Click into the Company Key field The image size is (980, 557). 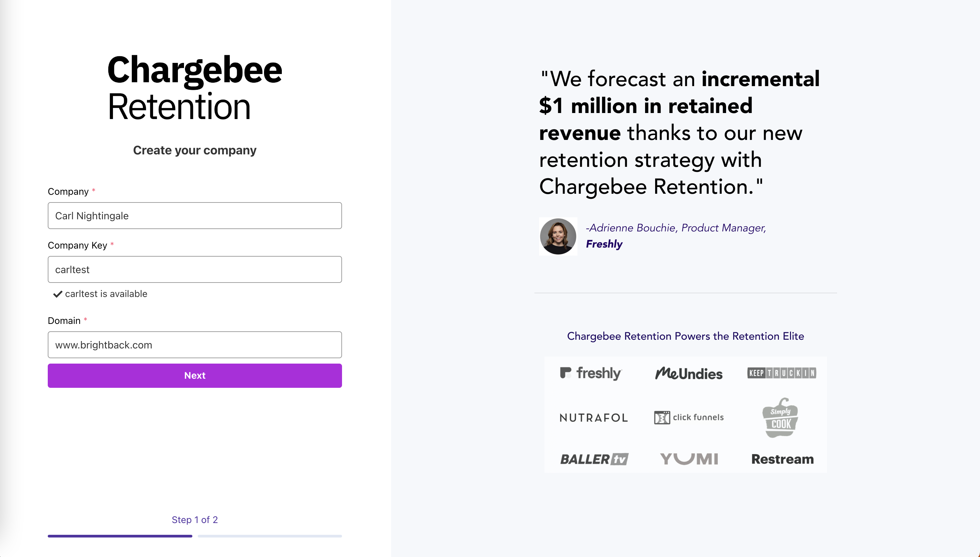coord(195,270)
